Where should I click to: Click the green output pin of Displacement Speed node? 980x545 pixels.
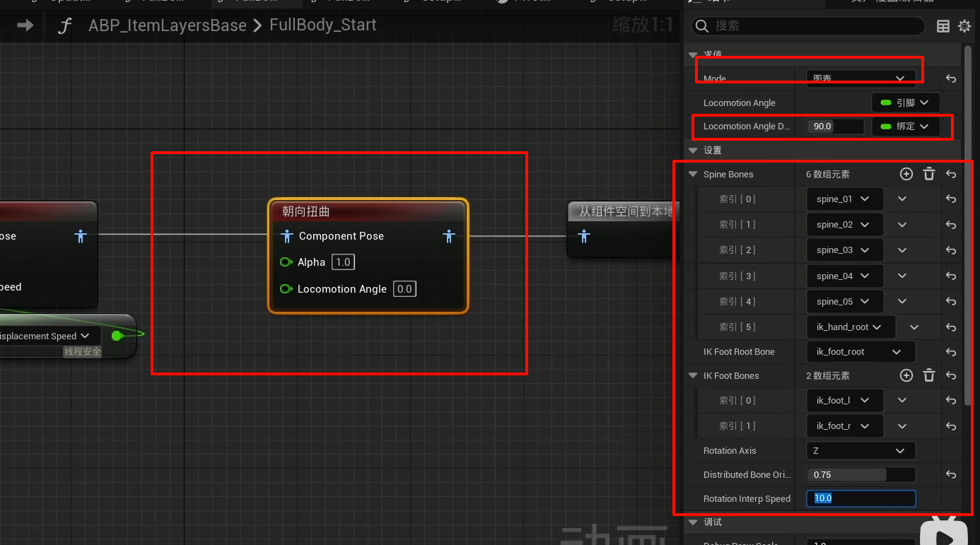117,336
